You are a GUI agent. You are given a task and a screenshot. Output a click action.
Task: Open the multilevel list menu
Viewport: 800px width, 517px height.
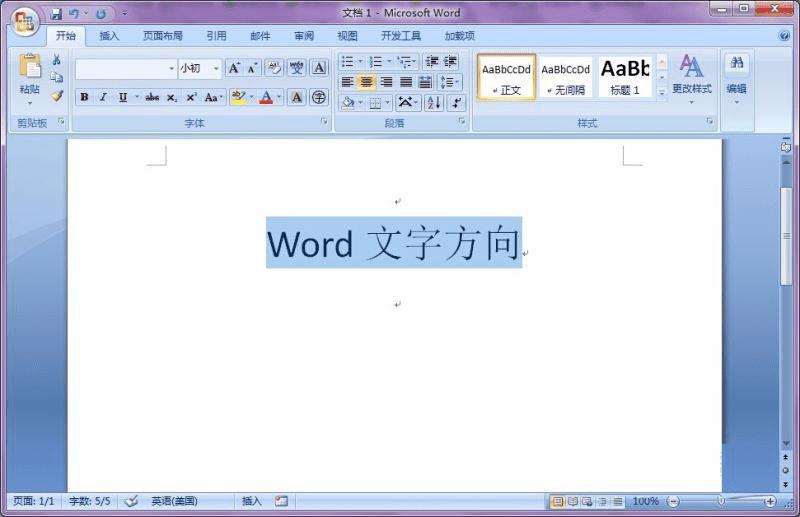(x=407, y=62)
